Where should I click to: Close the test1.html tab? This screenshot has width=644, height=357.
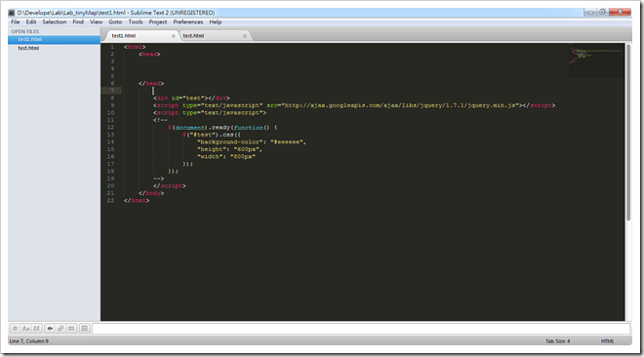pos(174,36)
